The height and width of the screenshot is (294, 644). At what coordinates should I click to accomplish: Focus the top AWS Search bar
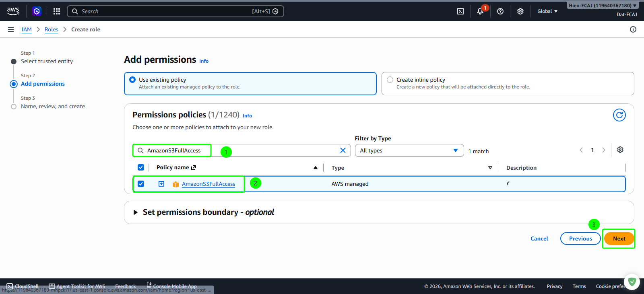pyautogui.click(x=175, y=11)
